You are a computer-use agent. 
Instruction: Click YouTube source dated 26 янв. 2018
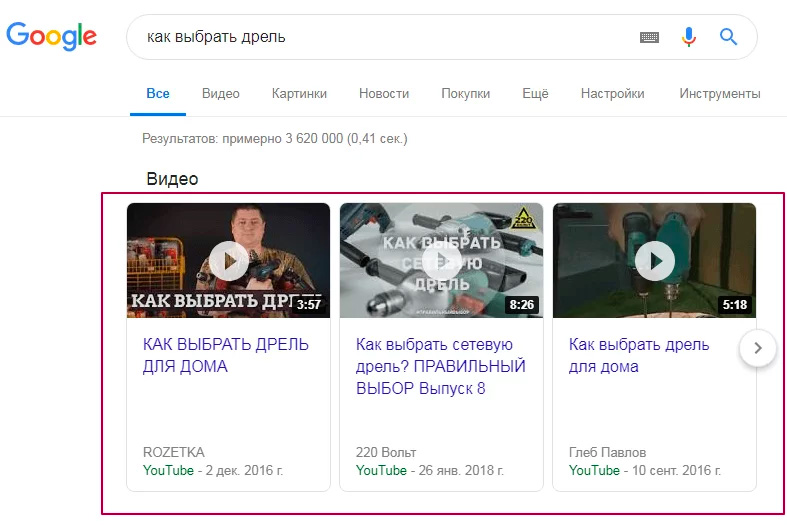[x=381, y=470]
